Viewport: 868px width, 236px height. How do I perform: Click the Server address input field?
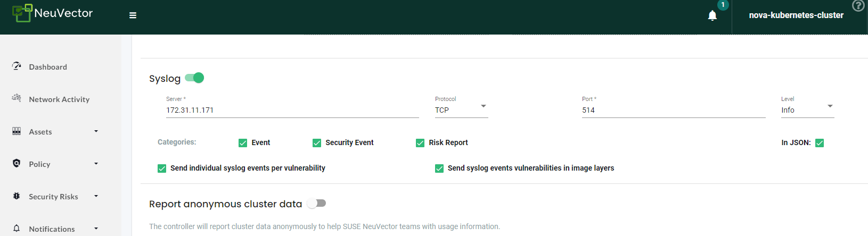point(292,110)
